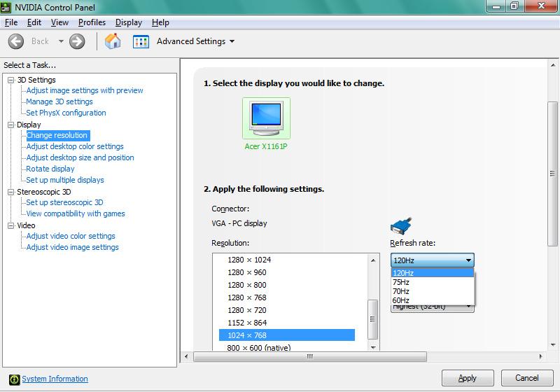Click main panel scroll up arrow
This screenshot has height=392, width=560.
(552, 65)
